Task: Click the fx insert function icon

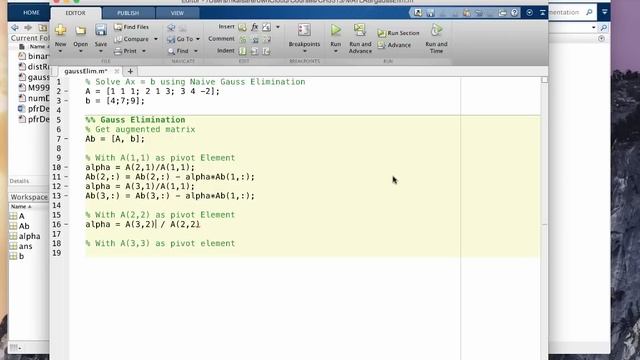Action: pyautogui.click(x=255, y=27)
